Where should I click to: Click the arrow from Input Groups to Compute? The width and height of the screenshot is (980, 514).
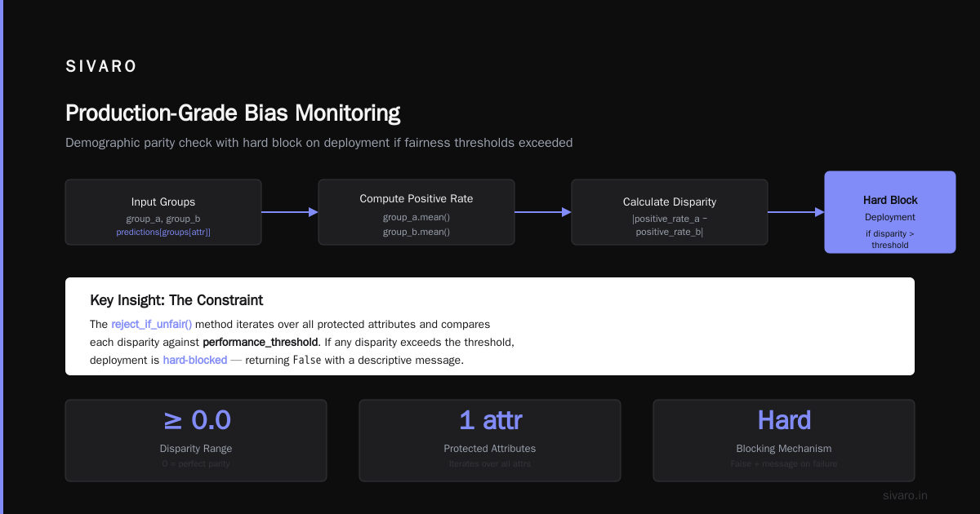coord(290,212)
